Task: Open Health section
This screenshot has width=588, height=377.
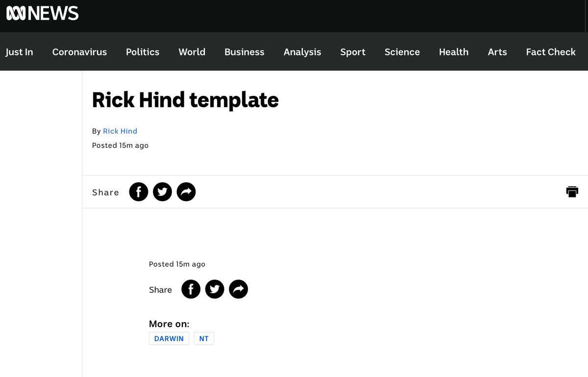Action: pyautogui.click(x=454, y=52)
